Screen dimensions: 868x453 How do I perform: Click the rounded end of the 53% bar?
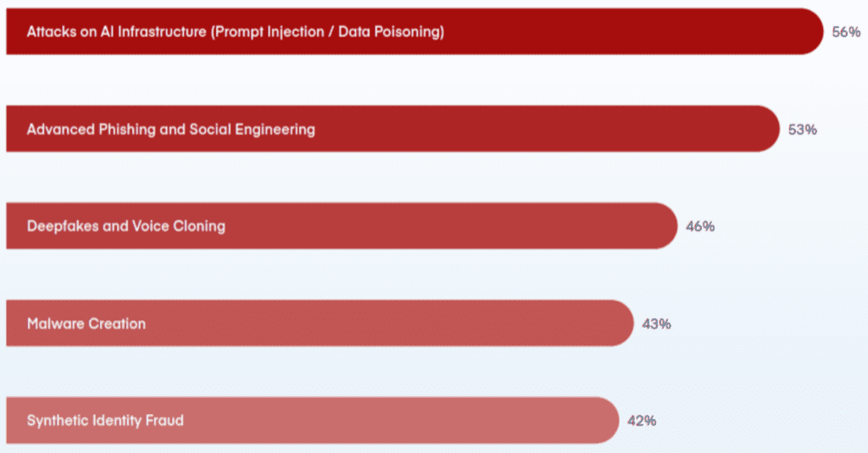click(765, 129)
